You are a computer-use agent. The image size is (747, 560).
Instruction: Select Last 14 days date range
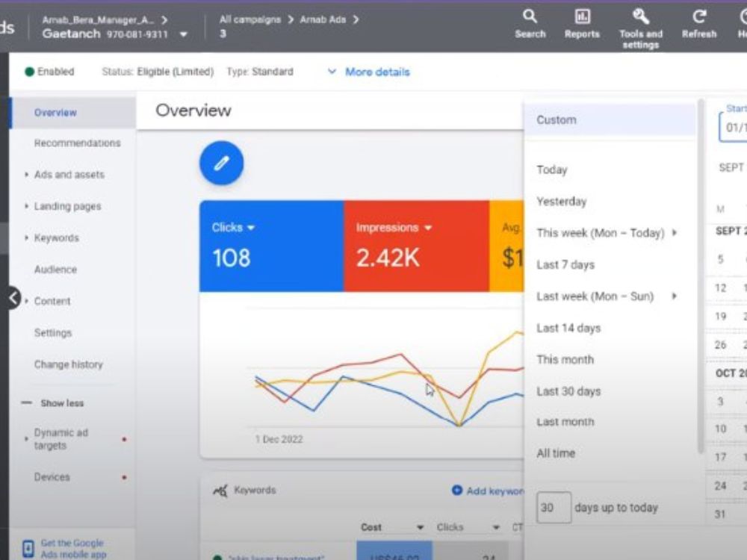pyautogui.click(x=568, y=328)
